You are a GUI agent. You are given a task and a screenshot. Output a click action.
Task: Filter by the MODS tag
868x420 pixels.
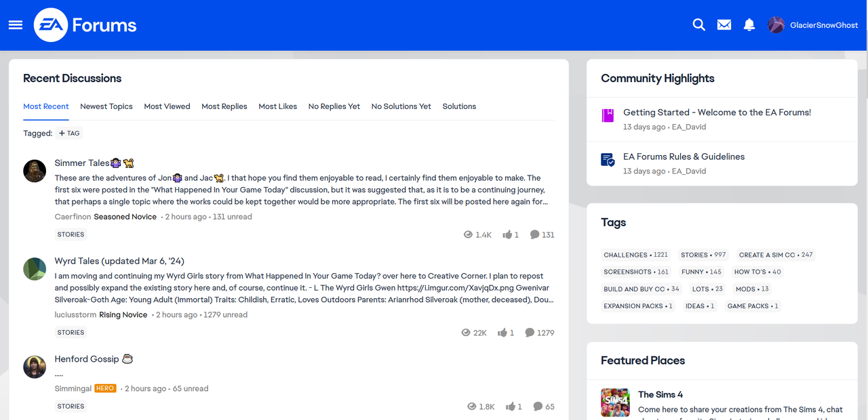click(x=752, y=289)
